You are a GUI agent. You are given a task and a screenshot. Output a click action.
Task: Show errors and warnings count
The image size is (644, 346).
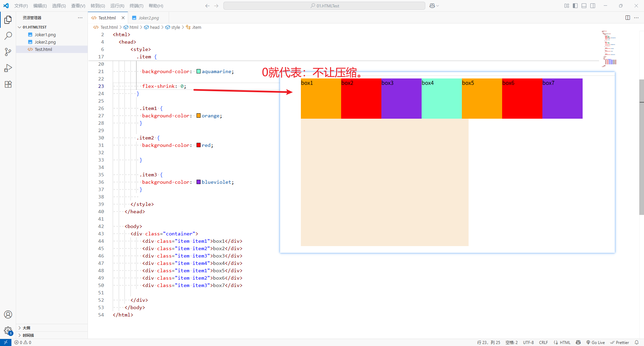(x=23, y=342)
